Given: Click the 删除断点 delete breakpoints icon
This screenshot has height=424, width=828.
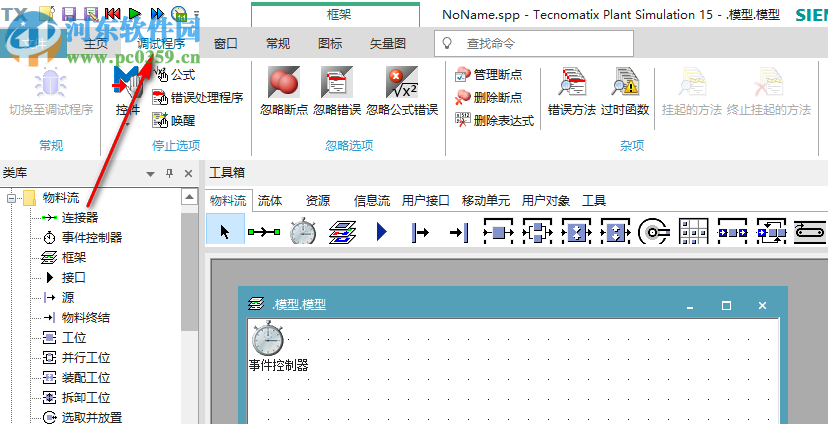Looking at the screenshot, I should [x=463, y=97].
